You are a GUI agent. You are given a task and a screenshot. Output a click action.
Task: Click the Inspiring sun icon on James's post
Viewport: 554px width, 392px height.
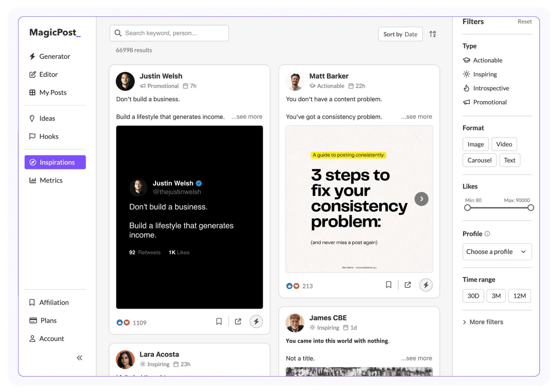tap(312, 327)
